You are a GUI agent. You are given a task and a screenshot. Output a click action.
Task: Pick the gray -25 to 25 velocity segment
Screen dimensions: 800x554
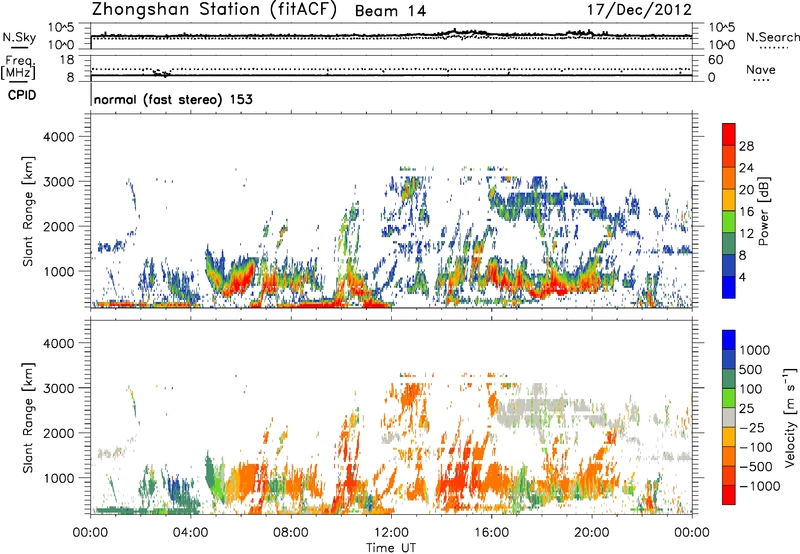point(729,417)
